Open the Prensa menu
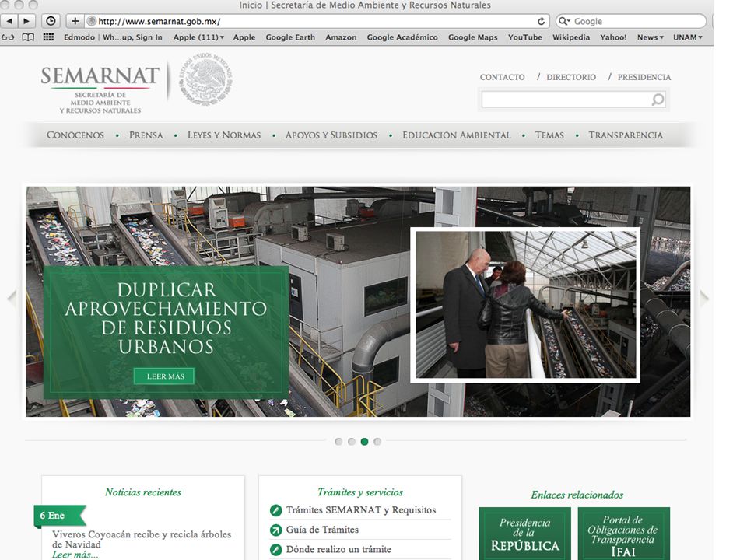Image resolution: width=747 pixels, height=560 pixels. coord(146,135)
